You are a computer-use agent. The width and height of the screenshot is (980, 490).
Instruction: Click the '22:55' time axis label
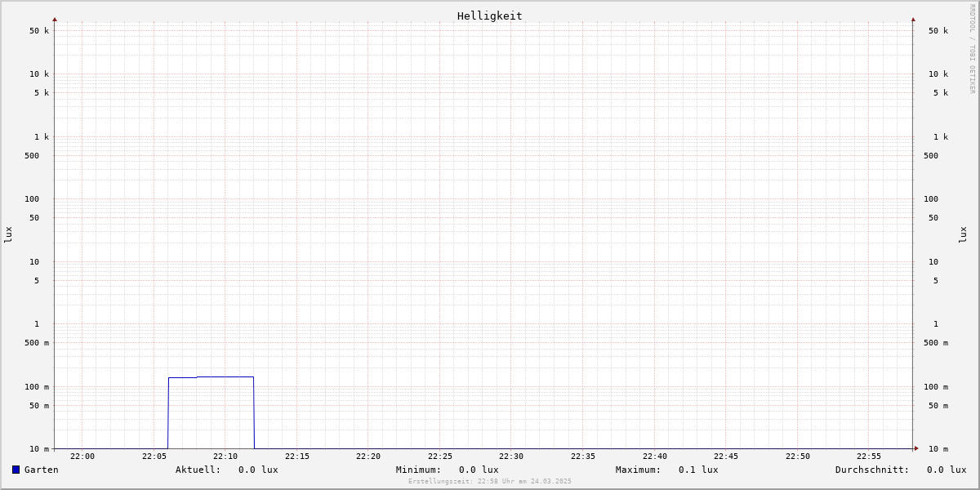click(x=869, y=457)
